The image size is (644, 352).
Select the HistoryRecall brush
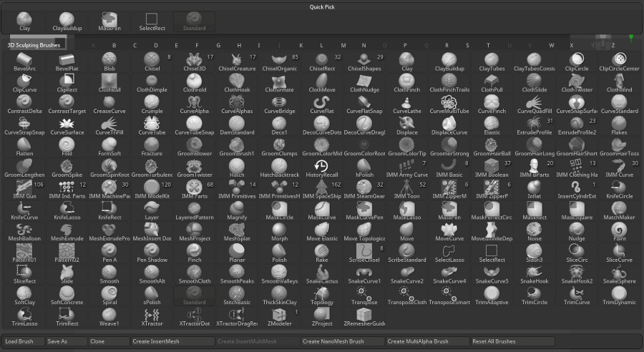pyautogui.click(x=321, y=168)
